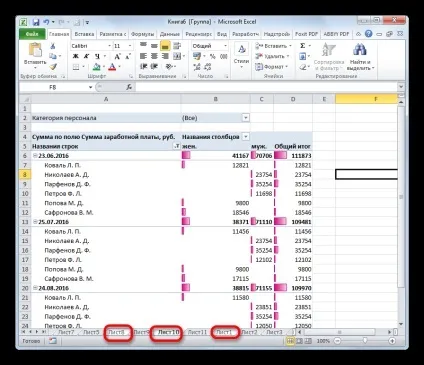Click the Save icon in quick access toolbar

click(x=36, y=22)
